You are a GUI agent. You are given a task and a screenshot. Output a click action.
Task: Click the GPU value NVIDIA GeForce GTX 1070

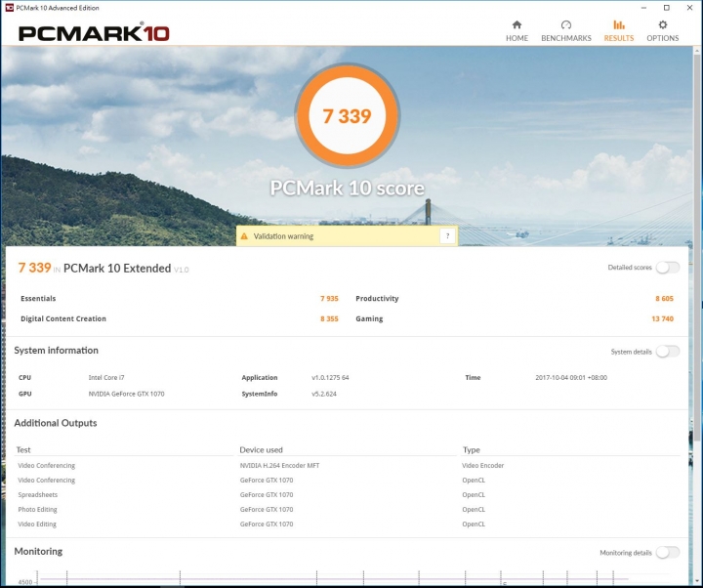point(126,394)
